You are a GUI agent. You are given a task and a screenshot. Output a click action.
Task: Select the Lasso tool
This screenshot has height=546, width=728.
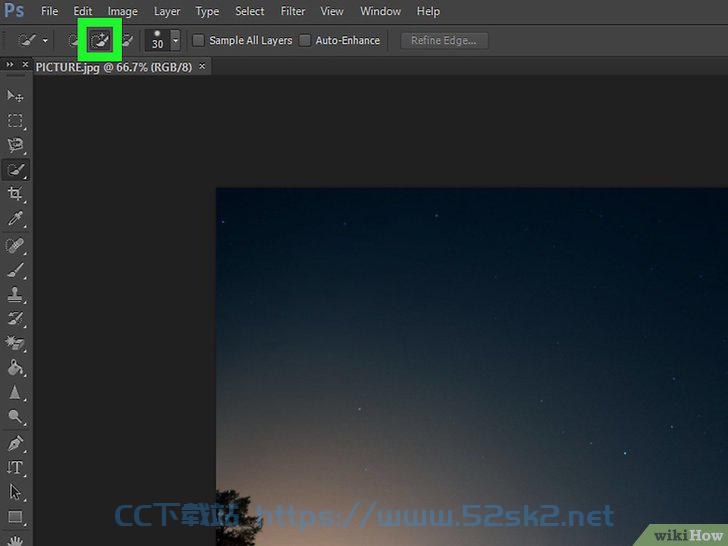point(15,145)
